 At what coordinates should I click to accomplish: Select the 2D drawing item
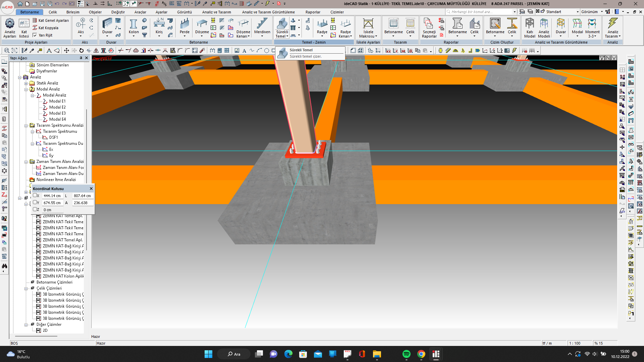coord(45,330)
